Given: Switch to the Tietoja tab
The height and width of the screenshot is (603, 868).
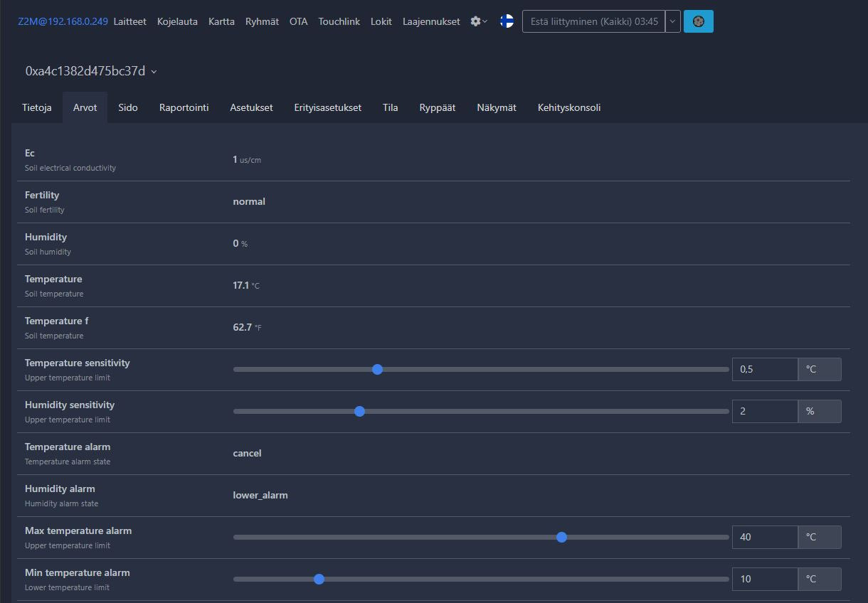Looking at the screenshot, I should (37, 107).
